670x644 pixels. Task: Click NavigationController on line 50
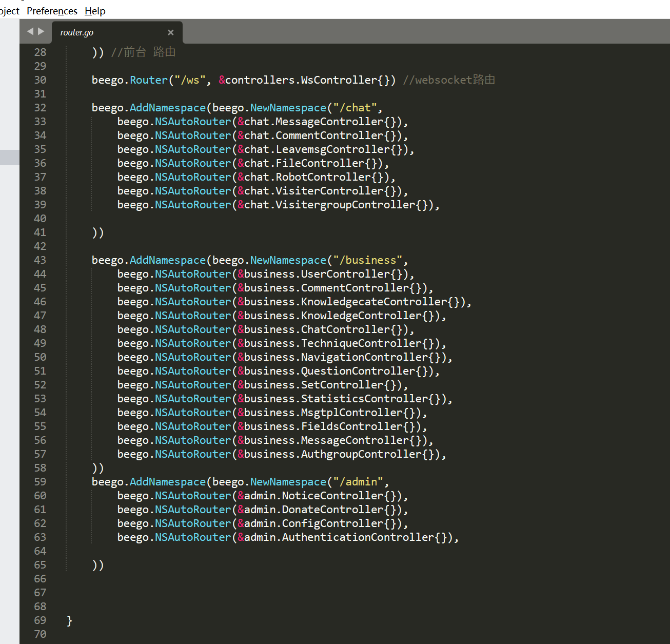[364, 357]
